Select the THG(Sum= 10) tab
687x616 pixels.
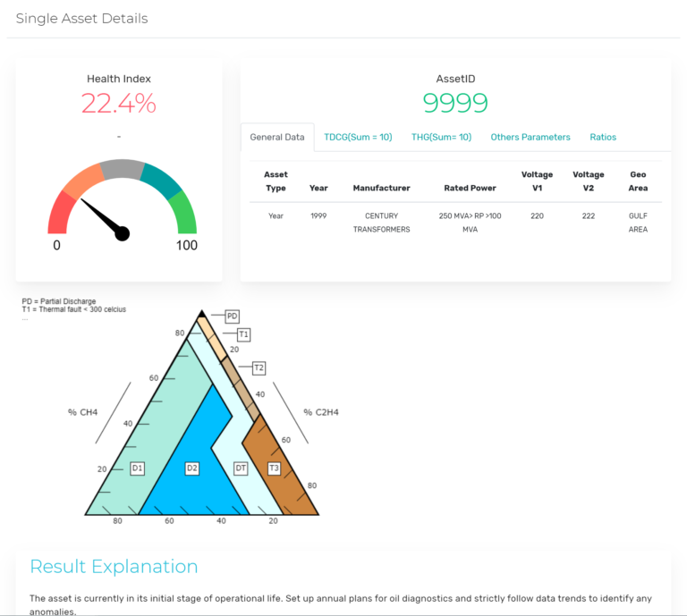point(441,137)
